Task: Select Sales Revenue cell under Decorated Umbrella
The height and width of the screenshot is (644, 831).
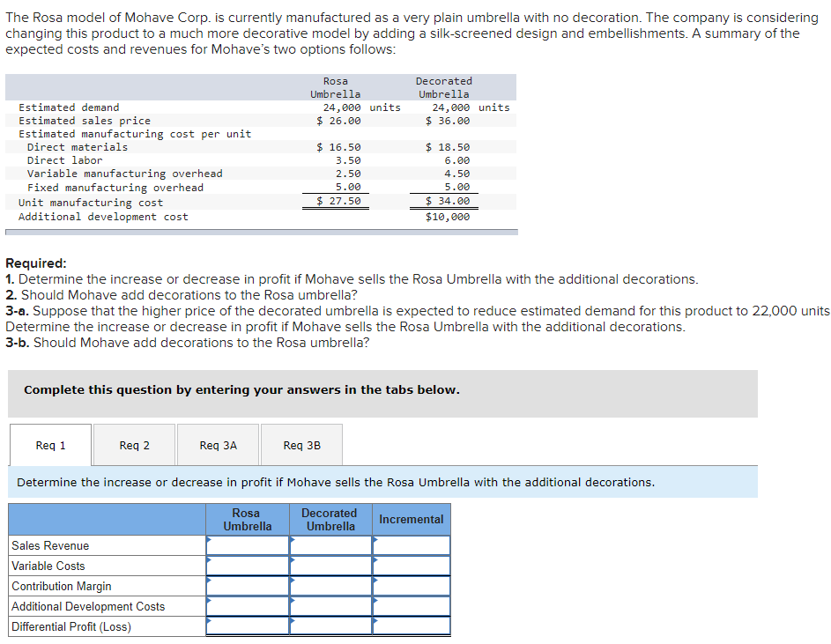Action: [x=330, y=545]
